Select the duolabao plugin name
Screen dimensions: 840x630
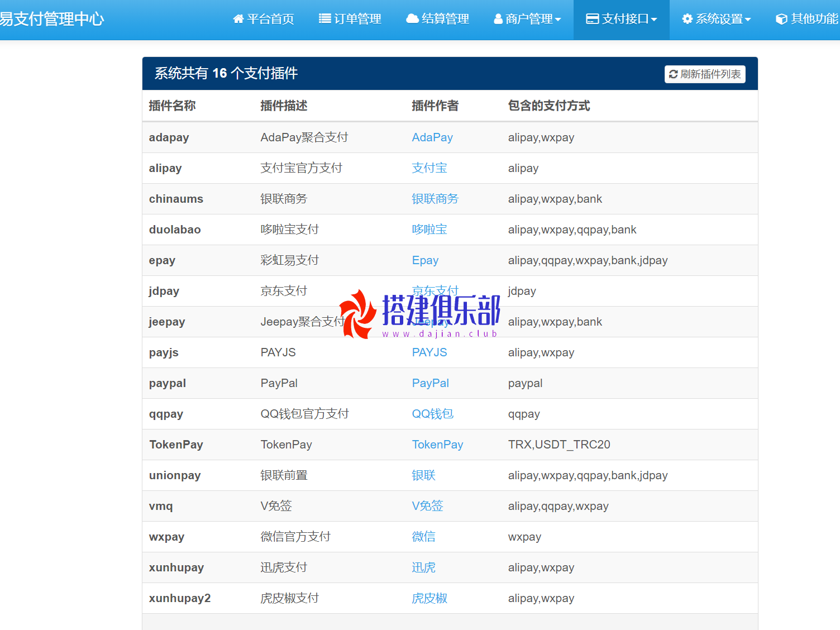pos(175,230)
